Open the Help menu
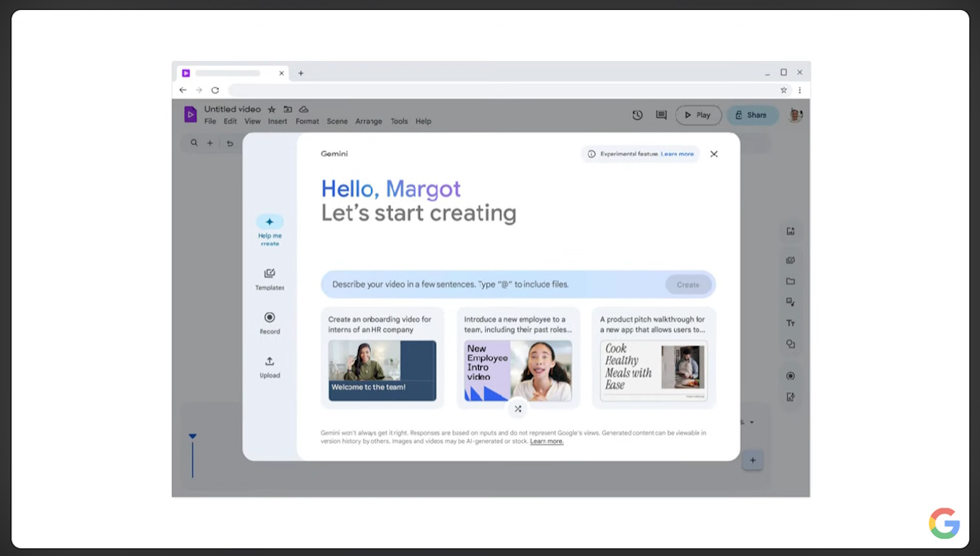980x556 pixels. point(423,121)
